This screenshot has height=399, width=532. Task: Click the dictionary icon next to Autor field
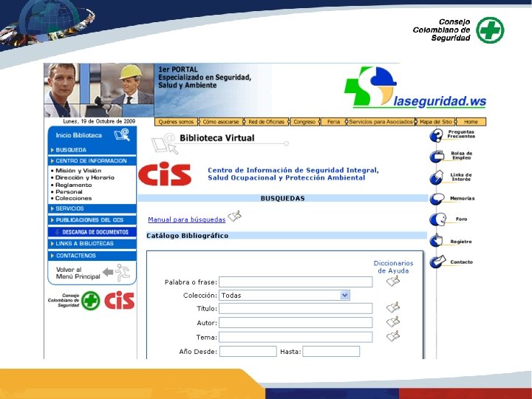(393, 321)
